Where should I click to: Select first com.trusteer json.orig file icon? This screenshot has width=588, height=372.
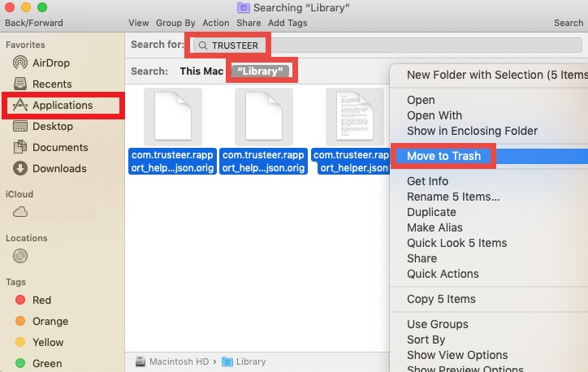pyautogui.click(x=173, y=117)
